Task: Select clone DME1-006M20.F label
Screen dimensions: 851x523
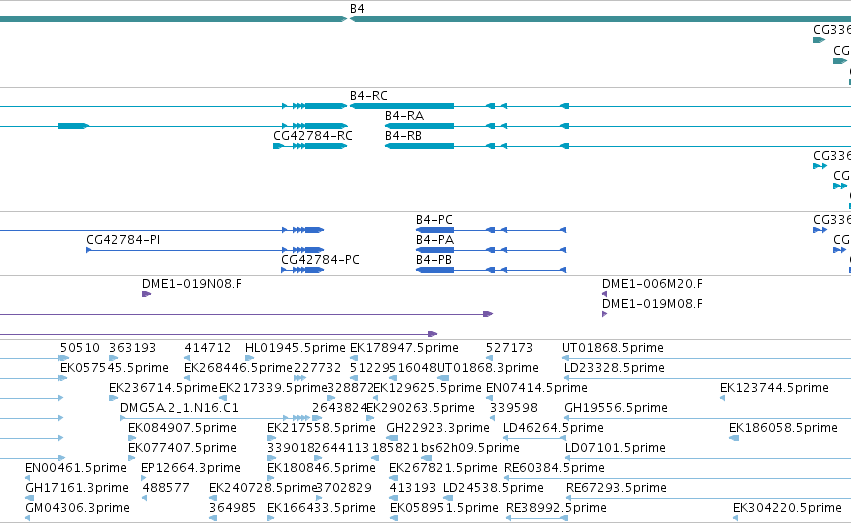Action: point(652,284)
